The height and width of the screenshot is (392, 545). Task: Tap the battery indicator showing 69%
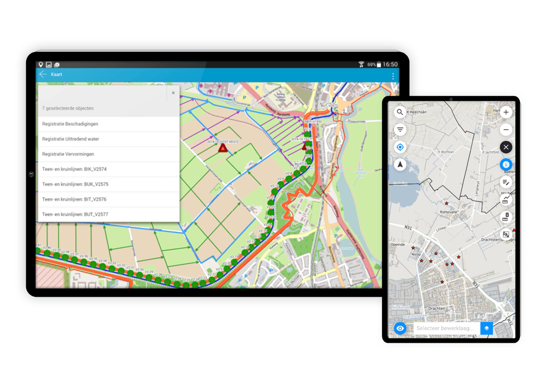(374, 65)
